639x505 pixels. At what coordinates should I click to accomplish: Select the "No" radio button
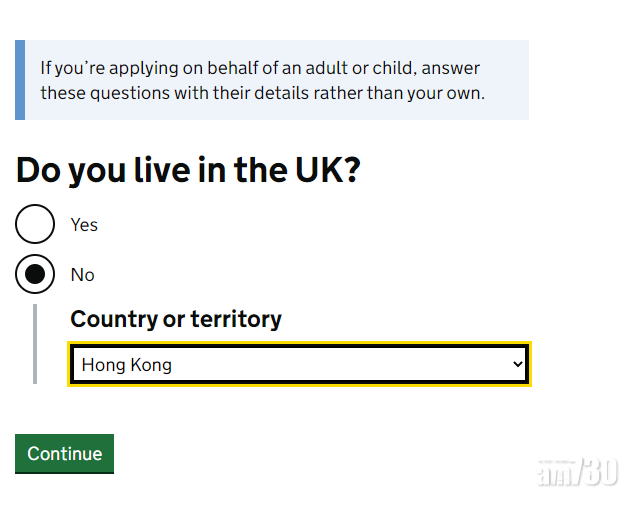coord(35,274)
